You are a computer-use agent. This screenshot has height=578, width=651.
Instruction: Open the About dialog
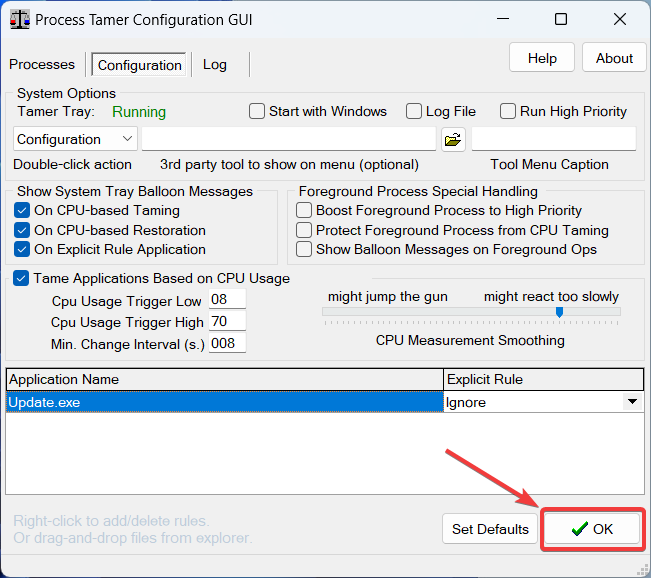pos(614,58)
